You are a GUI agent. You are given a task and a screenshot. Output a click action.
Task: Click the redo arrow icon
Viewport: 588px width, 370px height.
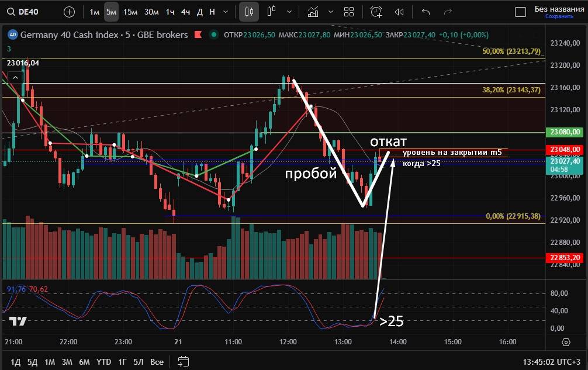[448, 12]
